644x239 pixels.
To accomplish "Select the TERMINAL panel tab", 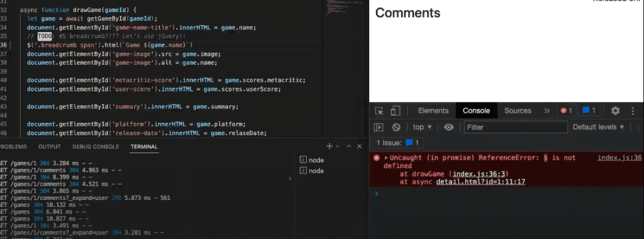I will pyautogui.click(x=144, y=147).
